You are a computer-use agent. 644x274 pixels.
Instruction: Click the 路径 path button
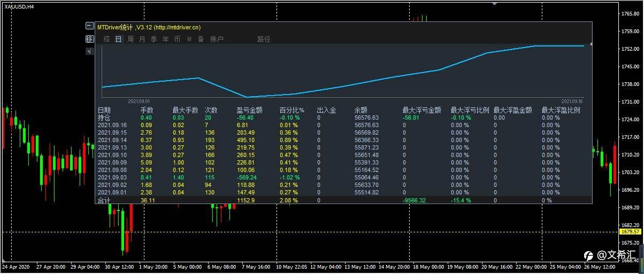(x=264, y=39)
